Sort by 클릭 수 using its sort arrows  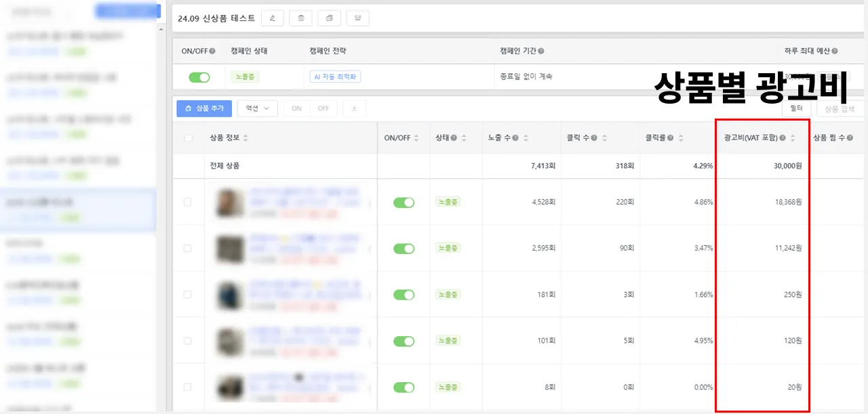coord(604,138)
